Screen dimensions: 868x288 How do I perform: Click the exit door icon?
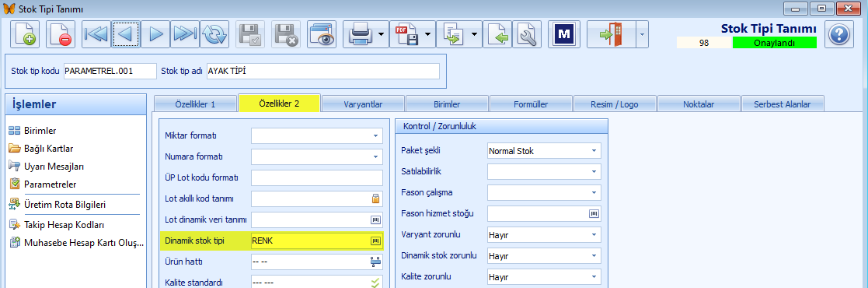[611, 34]
